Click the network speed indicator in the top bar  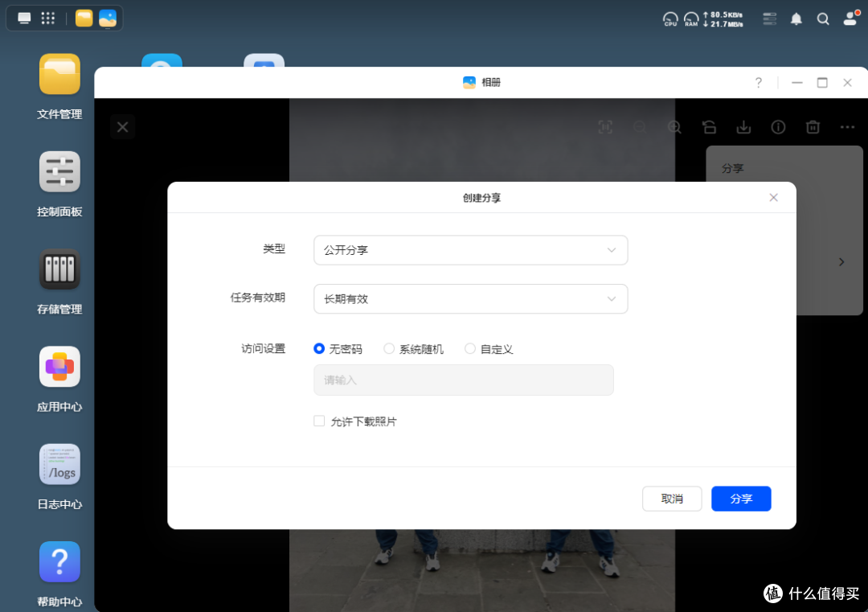pos(723,19)
